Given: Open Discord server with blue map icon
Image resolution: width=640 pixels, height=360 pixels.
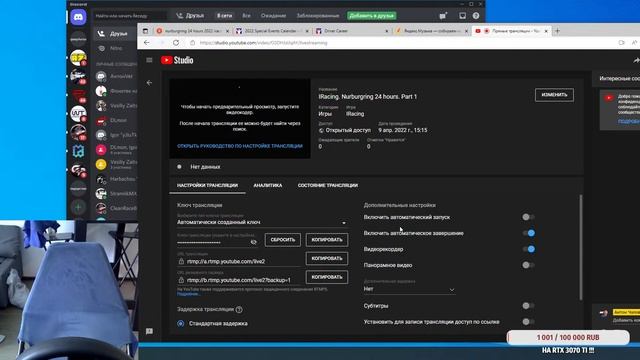Looking at the screenshot, I should click(x=78, y=151).
